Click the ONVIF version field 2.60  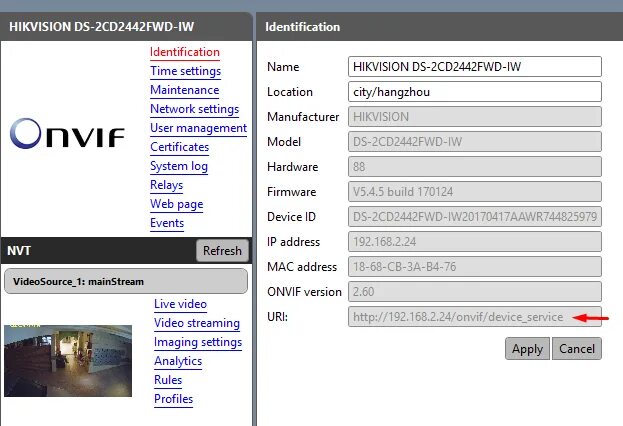pyautogui.click(x=475, y=292)
